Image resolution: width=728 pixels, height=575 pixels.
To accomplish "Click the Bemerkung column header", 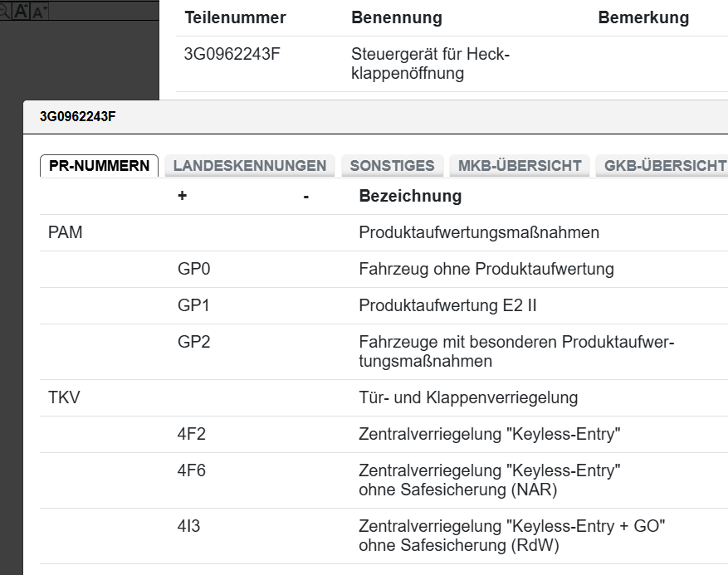I will click(x=643, y=17).
